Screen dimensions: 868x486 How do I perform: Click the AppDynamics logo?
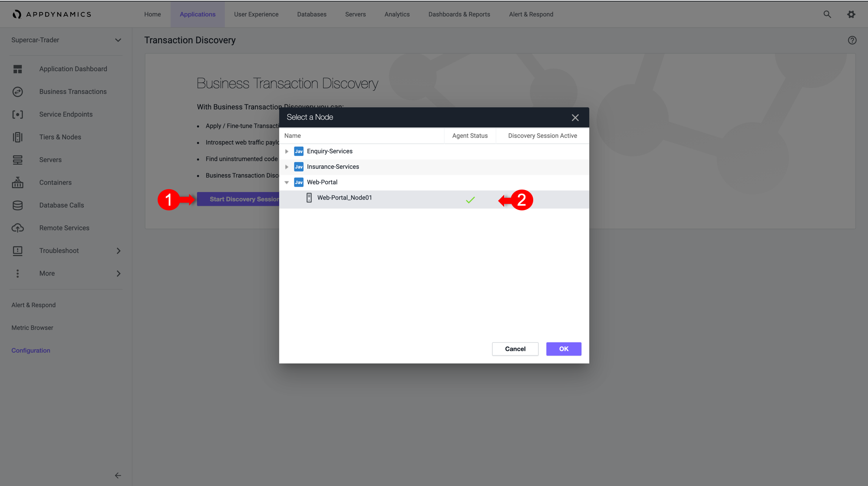coord(52,14)
